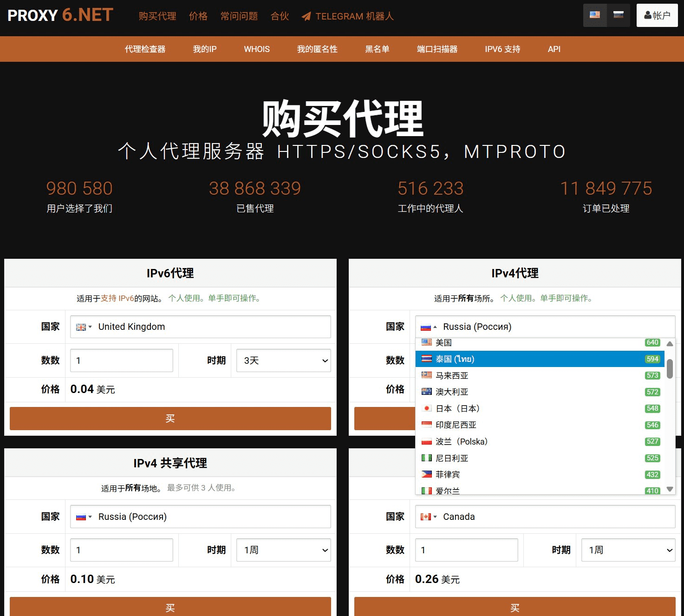
Task: Select Thailand flag entry in country list
Action: click(540, 359)
